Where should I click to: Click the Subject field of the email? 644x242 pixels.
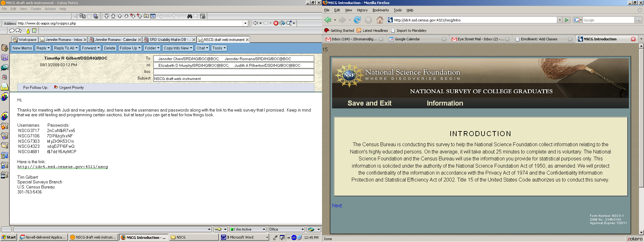(234, 78)
